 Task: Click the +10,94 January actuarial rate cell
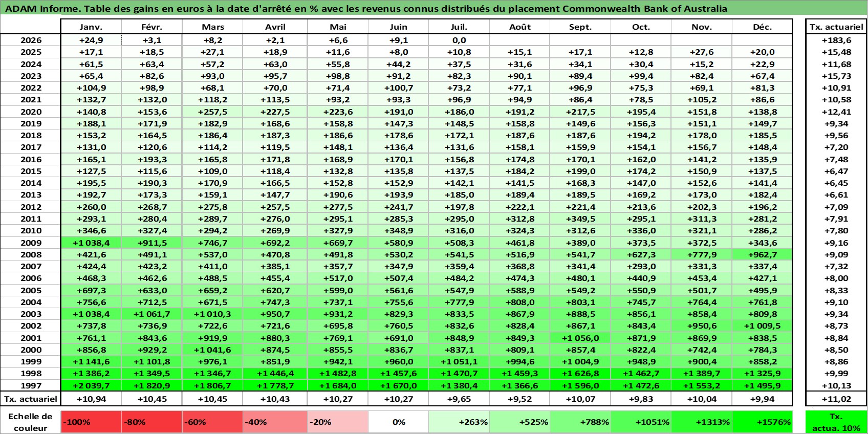pyautogui.click(x=91, y=399)
